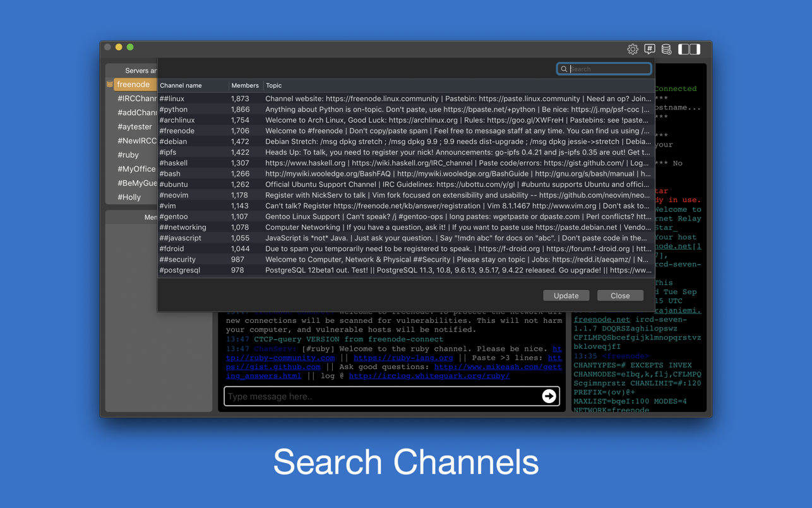Screen dimensions: 812x508
Task: Open the https://ruby-lang.org link in chat
Action: [403, 358]
